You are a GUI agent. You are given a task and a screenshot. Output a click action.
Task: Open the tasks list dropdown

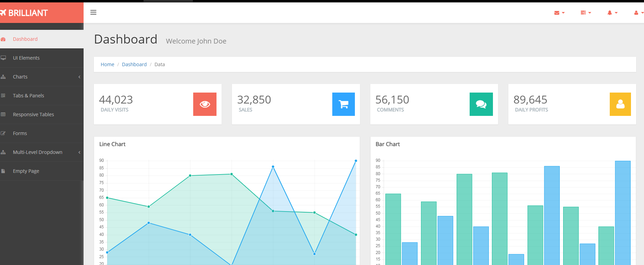coord(585,13)
